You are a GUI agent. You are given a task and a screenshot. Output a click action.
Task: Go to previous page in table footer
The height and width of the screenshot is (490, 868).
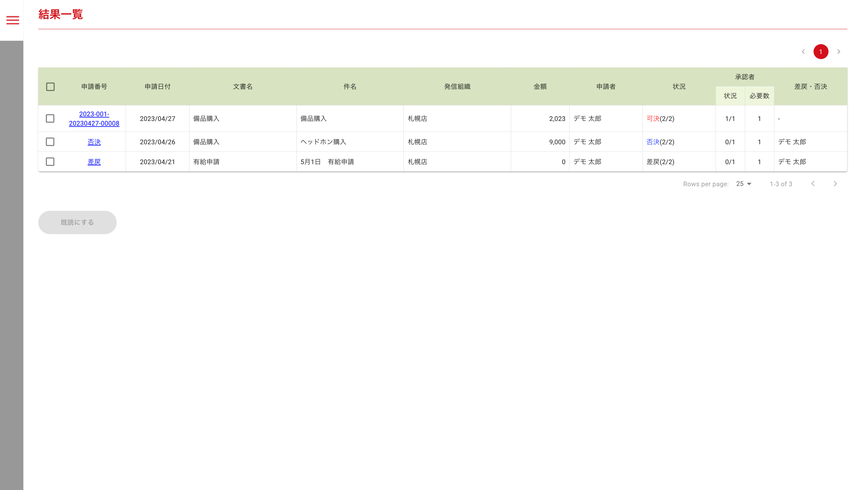coord(813,183)
